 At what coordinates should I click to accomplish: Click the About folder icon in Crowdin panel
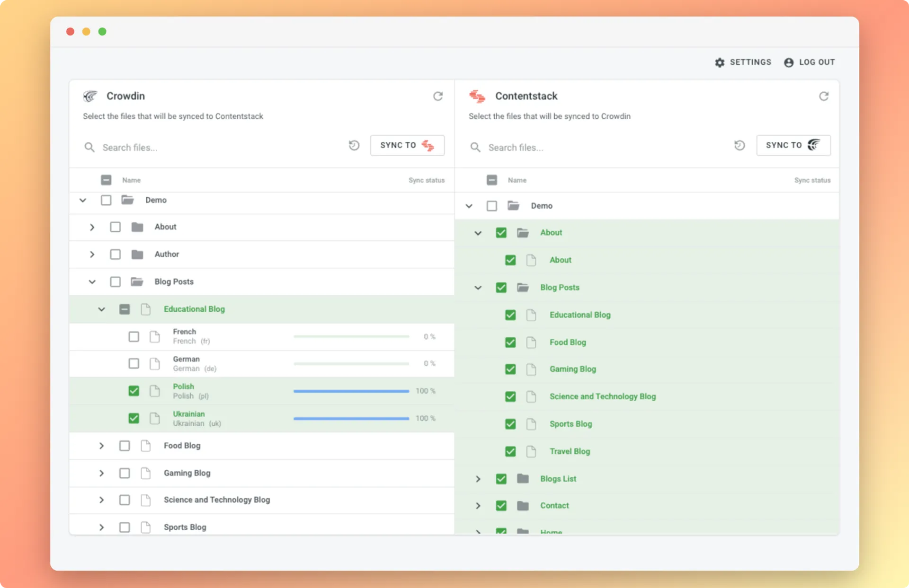click(x=137, y=227)
